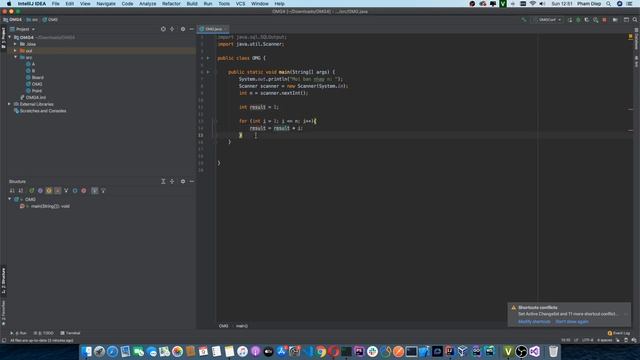
Task: Open the Run tool window tab
Action: [x=18, y=333]
